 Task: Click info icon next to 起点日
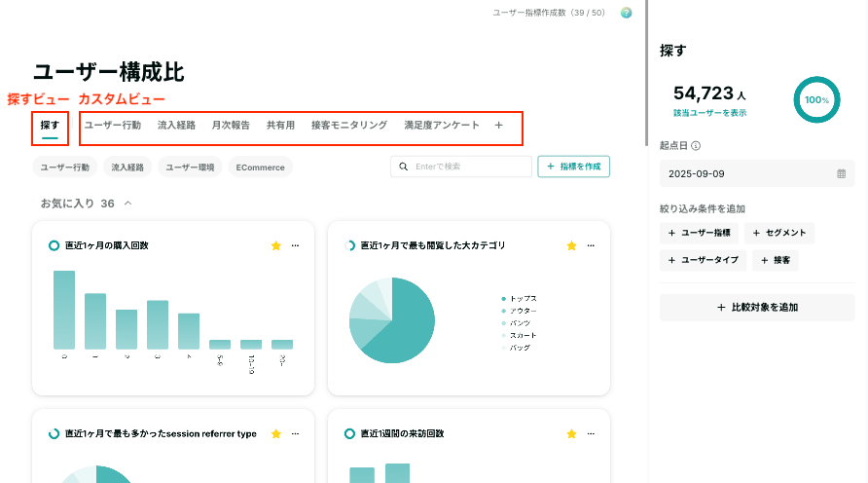click(x=696, y=146)
